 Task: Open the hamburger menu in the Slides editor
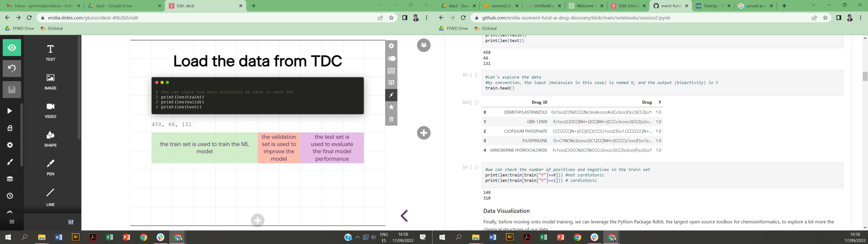pos(12,222)
